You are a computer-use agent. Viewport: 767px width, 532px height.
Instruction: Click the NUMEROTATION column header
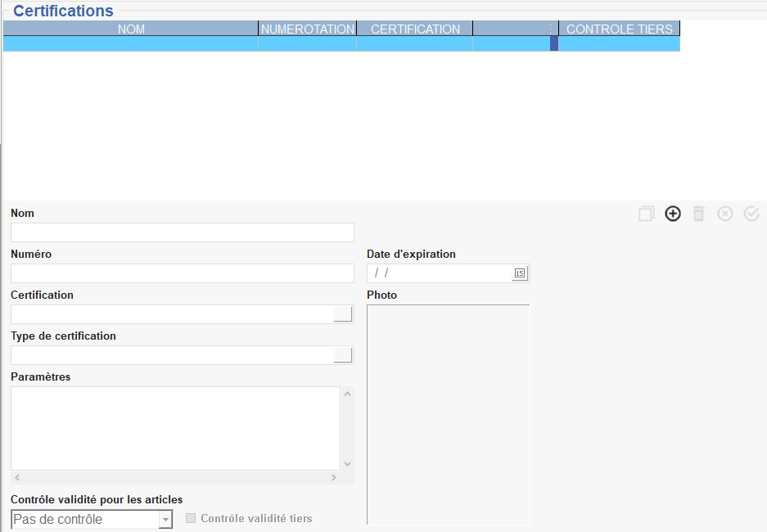308,29
